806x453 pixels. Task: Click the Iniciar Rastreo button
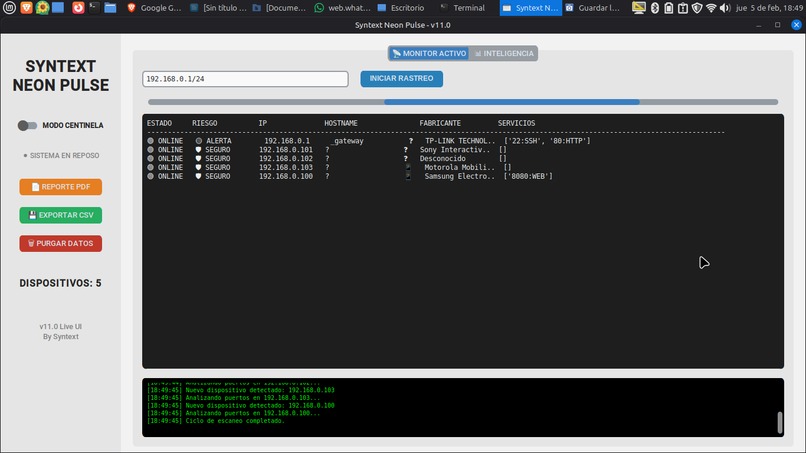coord(401,79)
